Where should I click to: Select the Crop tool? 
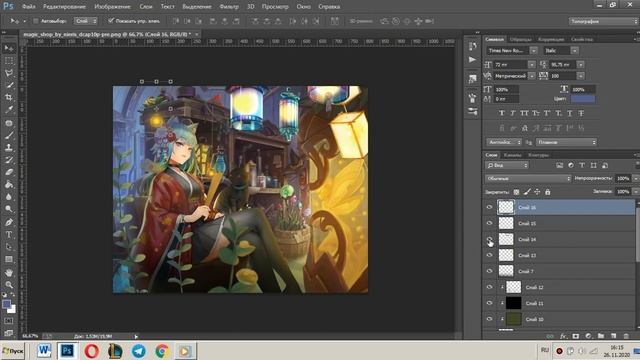tap(9, 98)
